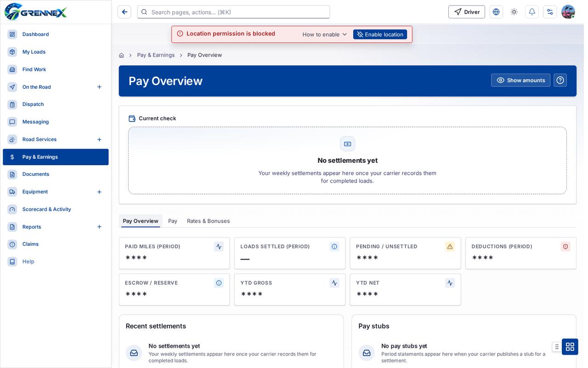Open the notifications bell
Image resolution: width=588 pixels, height=368 pixels.
tap(532, 12)
